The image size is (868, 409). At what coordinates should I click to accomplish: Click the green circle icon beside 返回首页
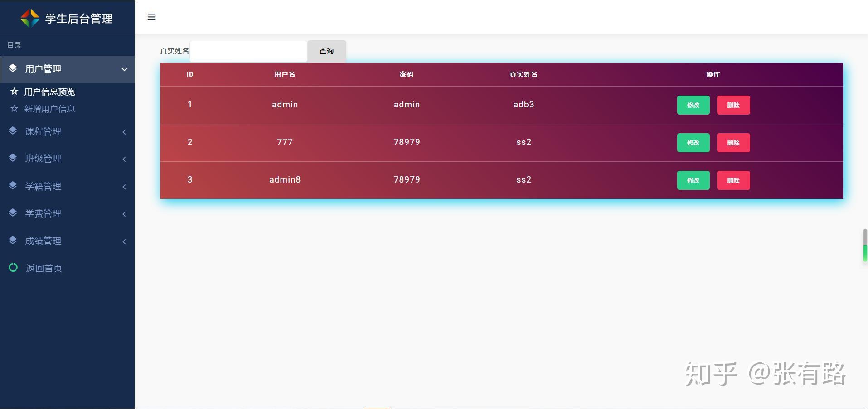point(13,268)
